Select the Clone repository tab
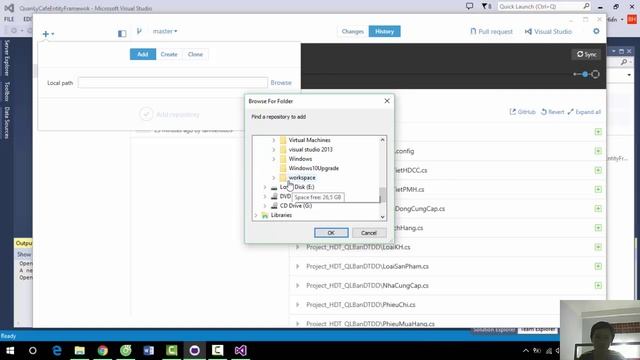 (195, 54)
